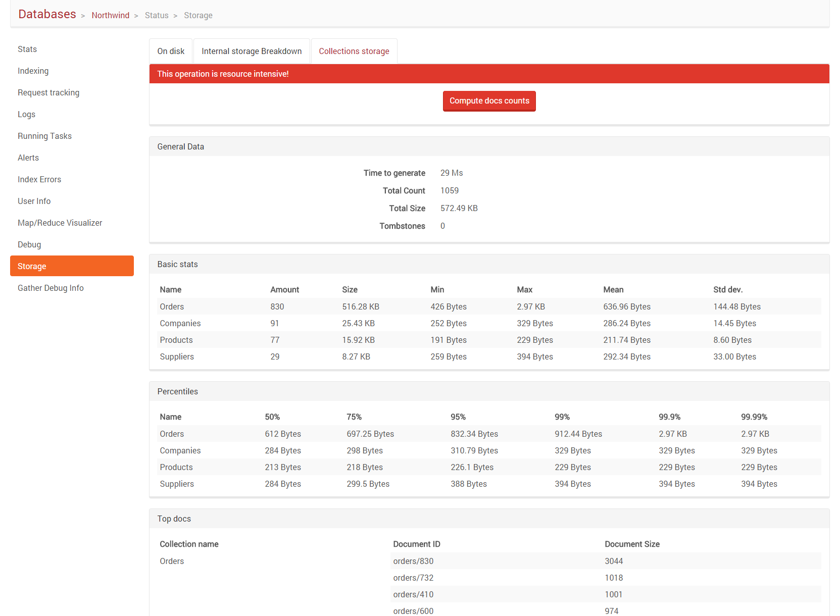The height and width of the screenshot is (616, 840).
Task: Select User Info in sidebar
Action: 72,201
